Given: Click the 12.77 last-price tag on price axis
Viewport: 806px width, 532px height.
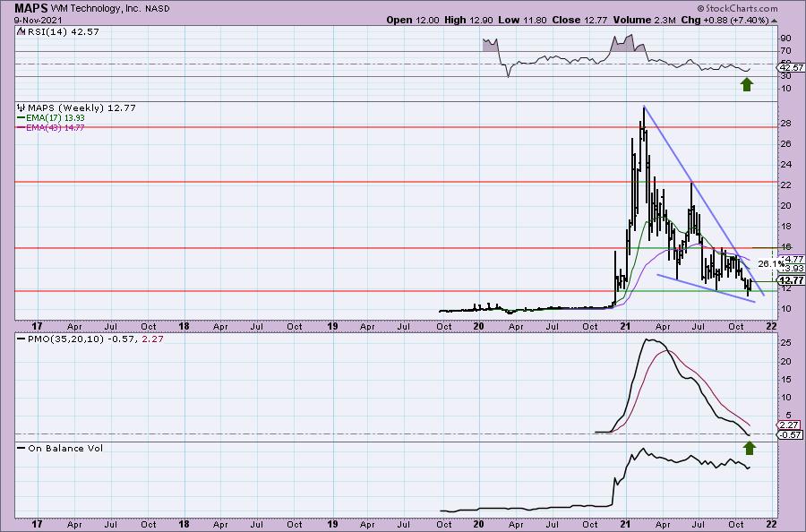Looking at the screenshot, I should pos(791,280).
